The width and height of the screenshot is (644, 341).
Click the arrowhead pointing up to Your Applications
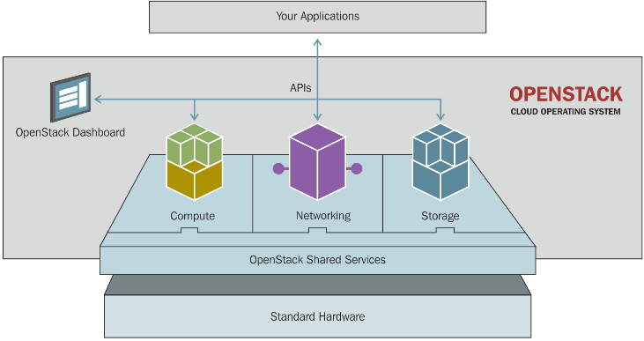(317, 41)
